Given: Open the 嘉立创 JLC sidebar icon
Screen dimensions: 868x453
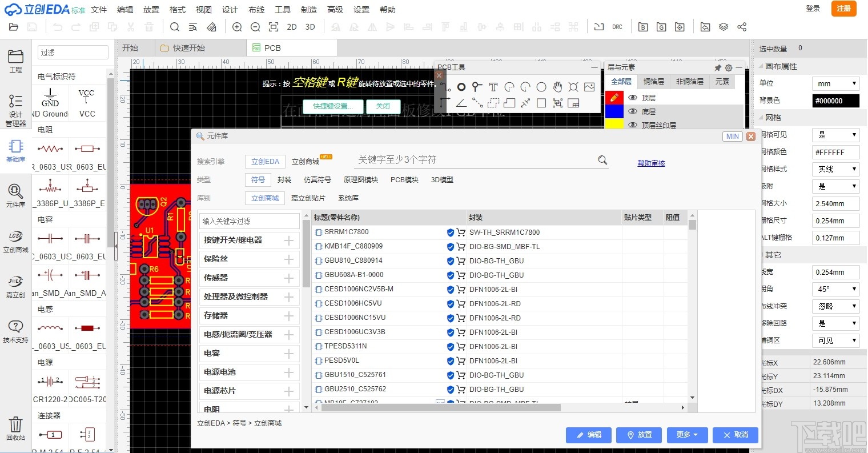Looking at the screenshot, I should 15,286.
